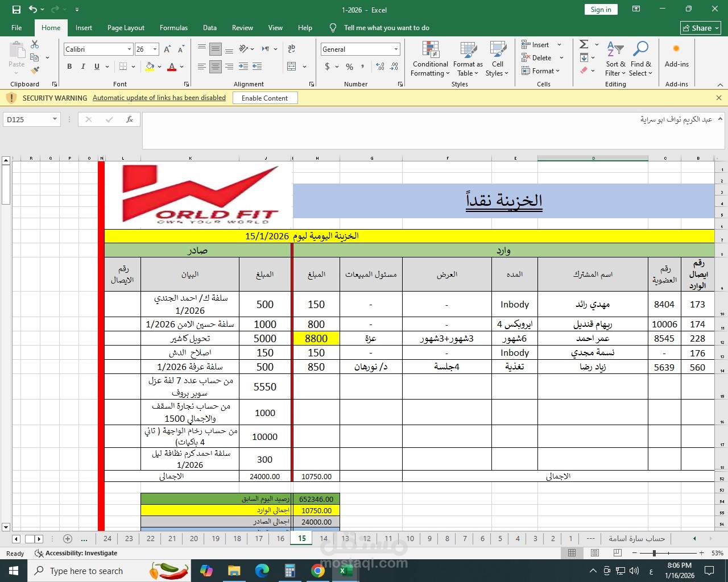Open the Calculator app in taskbar
Viewport: 728px width, 582px height.
(x=290, y=571)
